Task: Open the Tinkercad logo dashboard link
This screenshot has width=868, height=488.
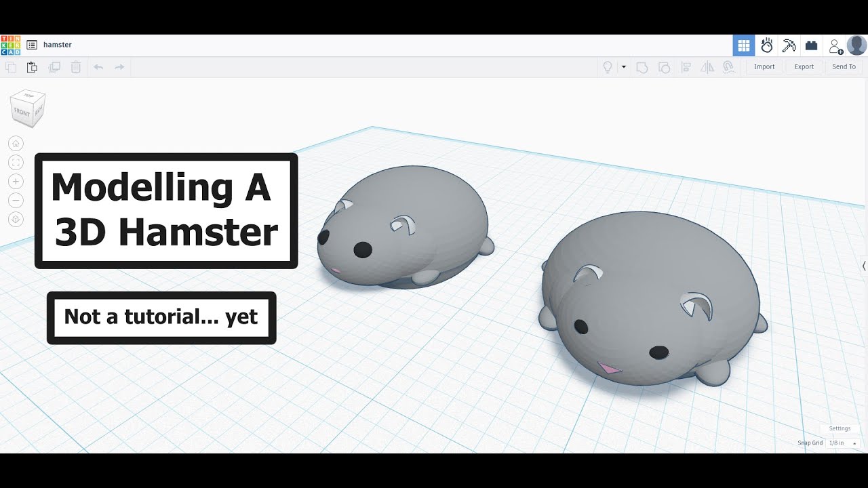Action: [x=10, y=45]
